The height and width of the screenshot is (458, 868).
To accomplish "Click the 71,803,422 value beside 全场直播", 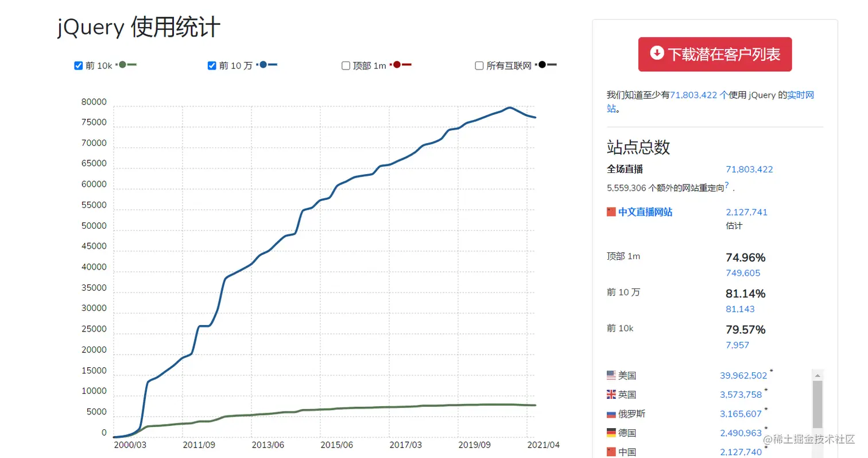I will [749, 170].
